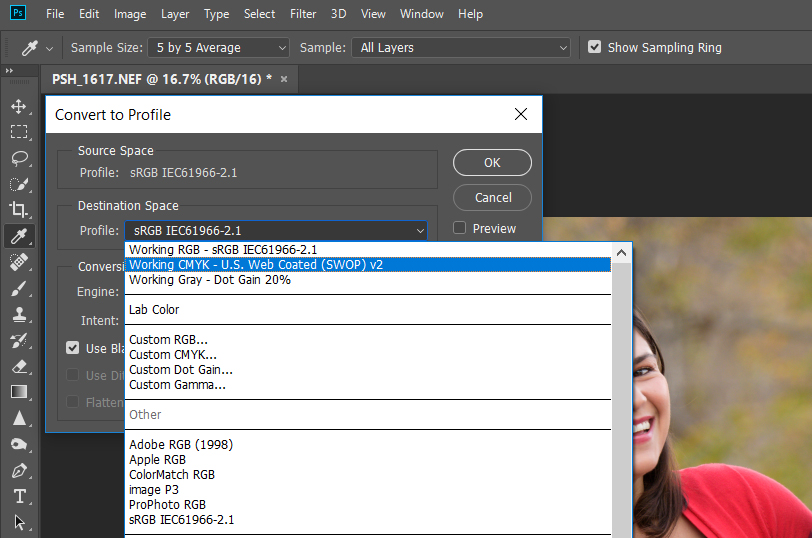Click the Cancel button
Viewport: 812px width, 538px height.
click(493, 197)
